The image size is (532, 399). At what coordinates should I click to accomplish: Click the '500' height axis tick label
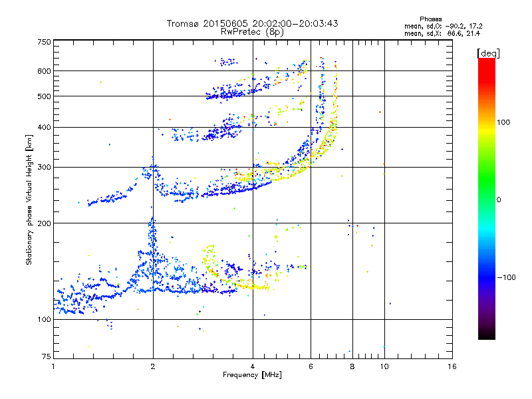click(44, 96)
